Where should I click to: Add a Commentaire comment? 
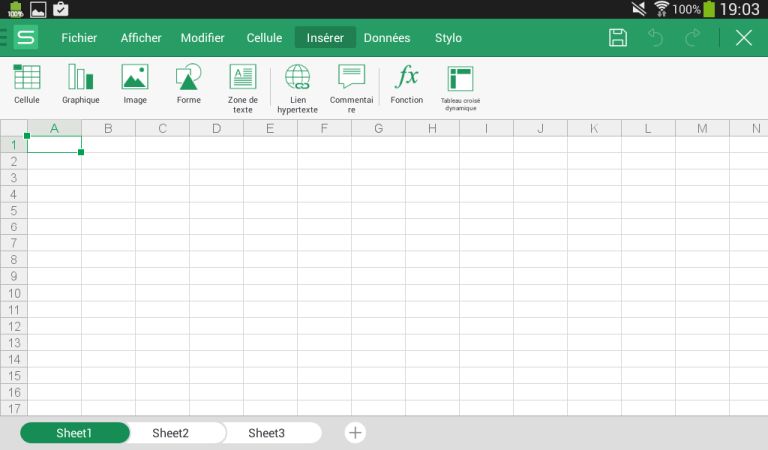click(x=351, y=89)
